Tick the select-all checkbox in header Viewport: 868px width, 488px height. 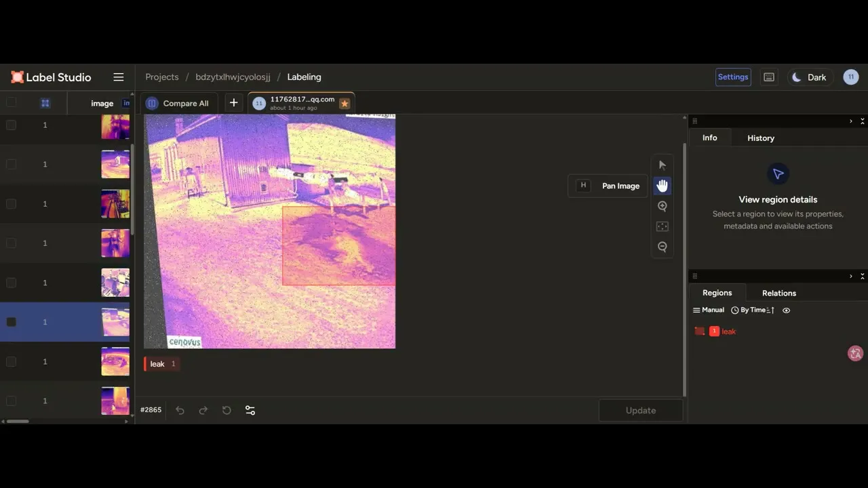pyautogui.click(x=11, y=103)
